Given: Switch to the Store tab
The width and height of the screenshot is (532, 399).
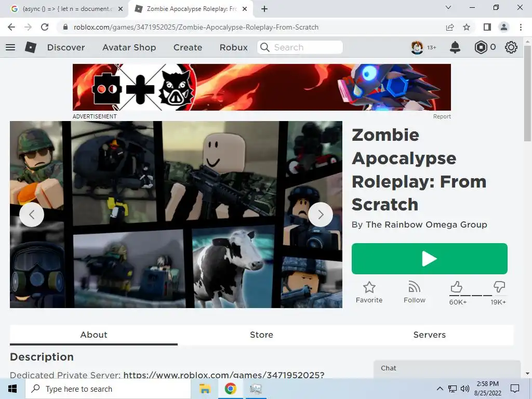Looking at the screenshot, I should 262,335.
